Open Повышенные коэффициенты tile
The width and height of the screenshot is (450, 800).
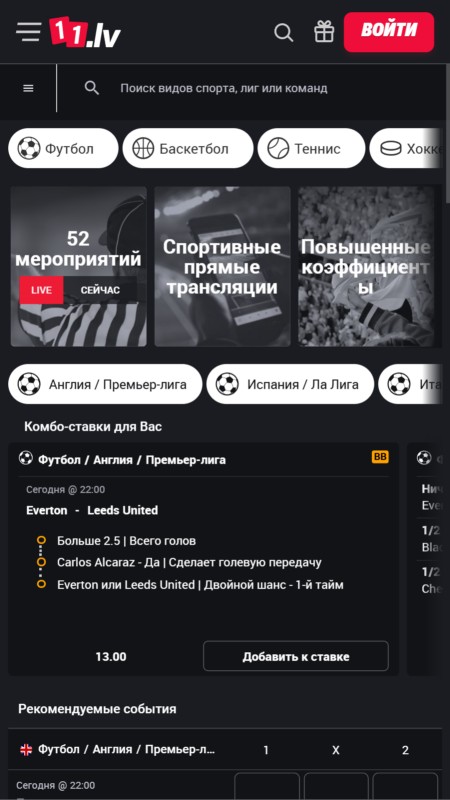tap(366, 266)
